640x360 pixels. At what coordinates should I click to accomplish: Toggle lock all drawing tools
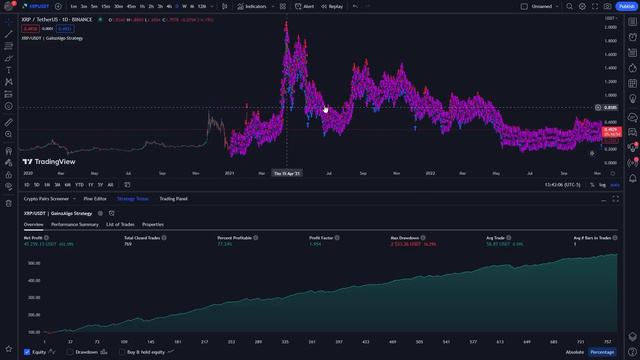pyautogui.click(x=9, y=175)
